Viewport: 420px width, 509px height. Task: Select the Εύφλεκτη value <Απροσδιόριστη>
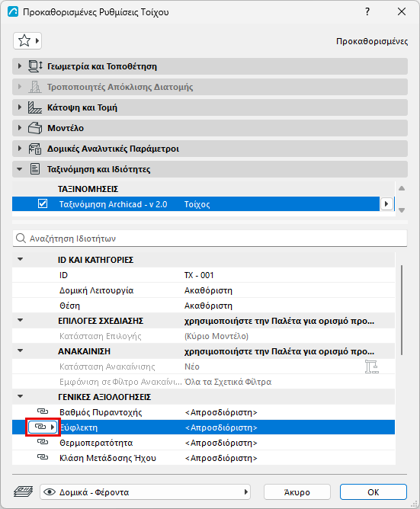pos(221,427)
